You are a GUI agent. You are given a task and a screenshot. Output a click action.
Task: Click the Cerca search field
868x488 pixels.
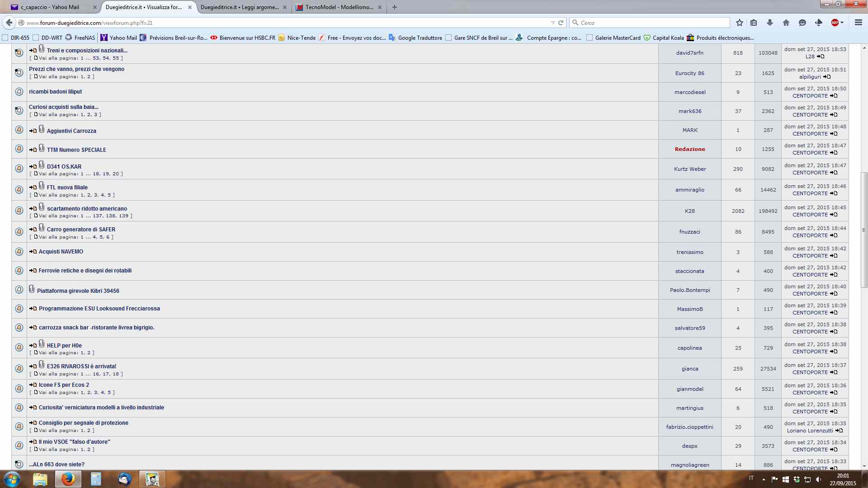tap(651, 23)
